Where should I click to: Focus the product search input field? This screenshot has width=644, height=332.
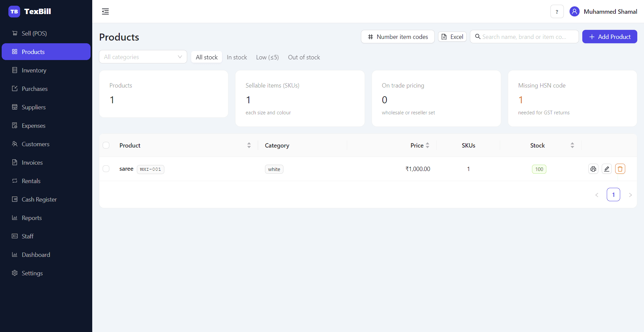[524, 37]
